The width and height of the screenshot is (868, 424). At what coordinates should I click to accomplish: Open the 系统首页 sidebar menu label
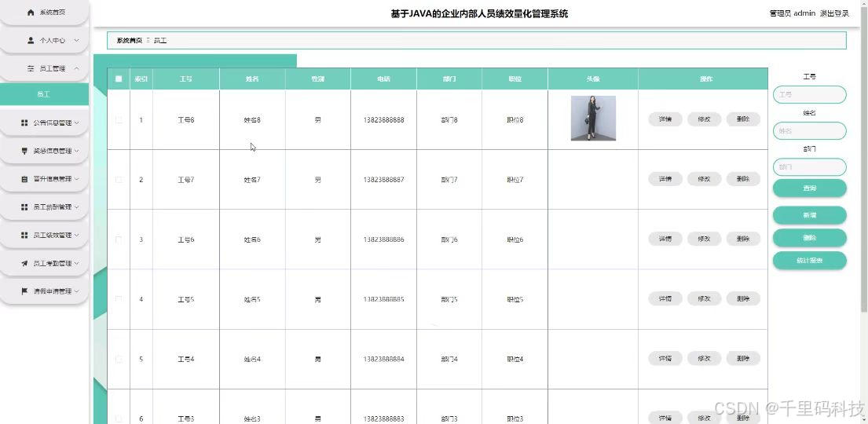tap(53, 13)
